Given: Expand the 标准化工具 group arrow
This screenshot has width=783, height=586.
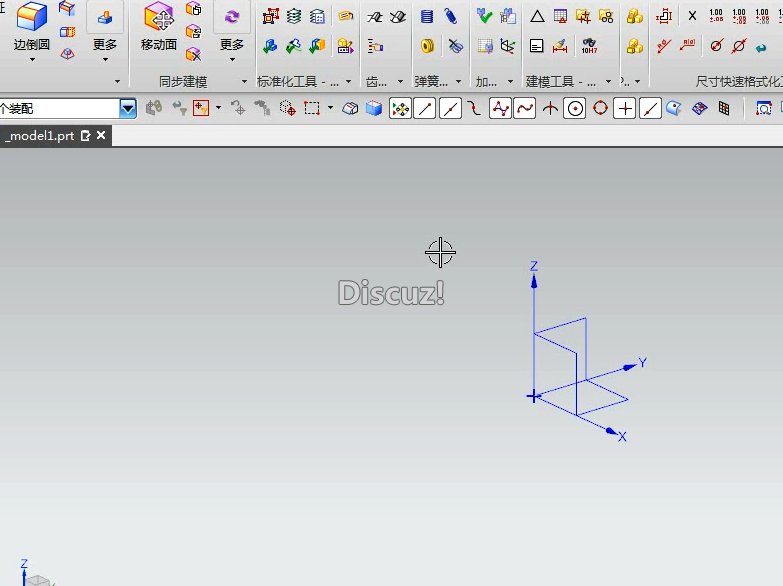Looking at the screenshot, I should [x=349, y=81].
